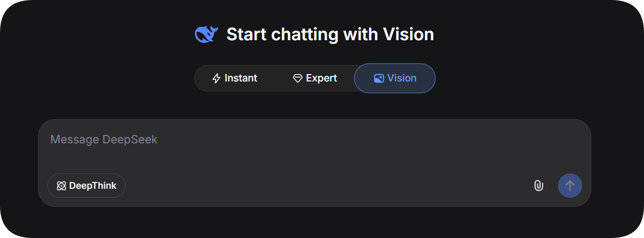Switch to the Expert mode
The width and height of the screenshot is (644, 238).
315,78
